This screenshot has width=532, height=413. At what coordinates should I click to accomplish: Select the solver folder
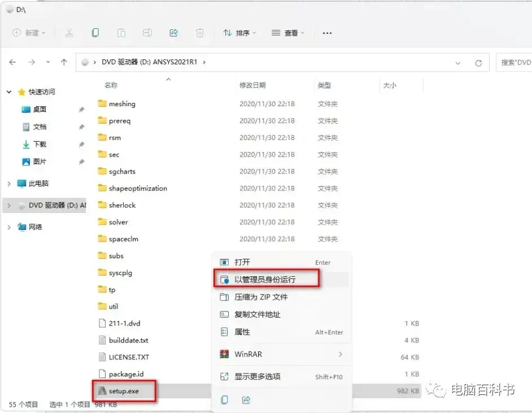point(118,222)
